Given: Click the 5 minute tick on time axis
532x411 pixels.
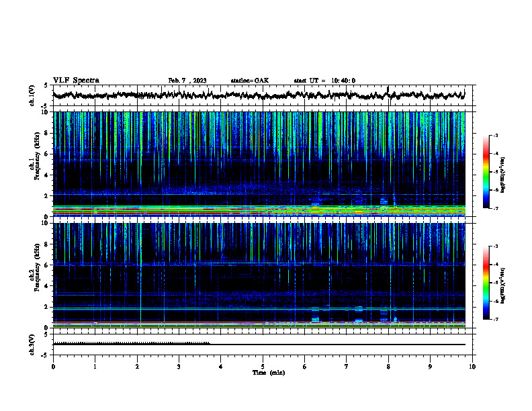Looking at the screenshot, I should (x=263, y=367).
